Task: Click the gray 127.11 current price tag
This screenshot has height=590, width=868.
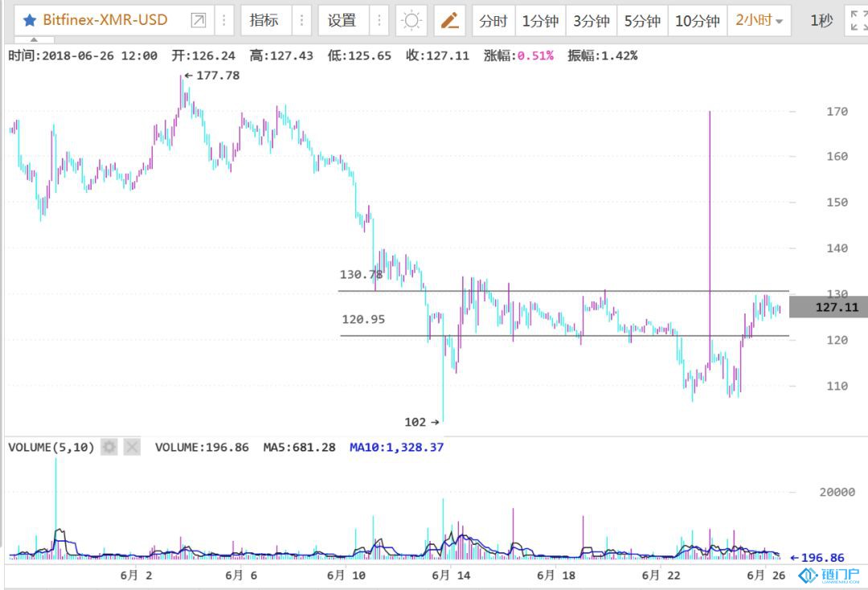Action: click(828, 306)
